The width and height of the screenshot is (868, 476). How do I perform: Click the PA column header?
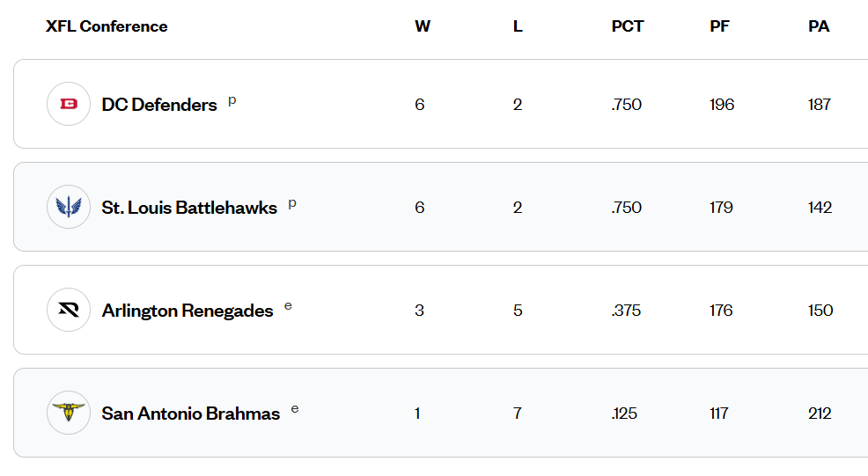coord(819,26)
